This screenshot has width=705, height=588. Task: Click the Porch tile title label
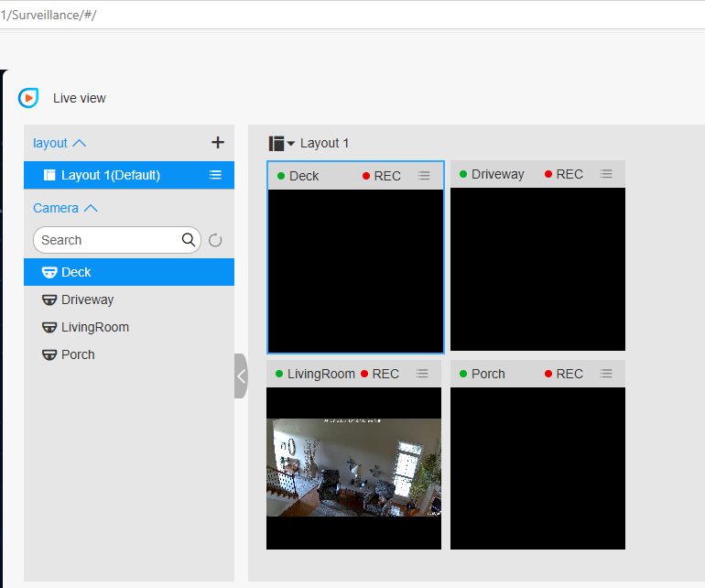[488, 374]
